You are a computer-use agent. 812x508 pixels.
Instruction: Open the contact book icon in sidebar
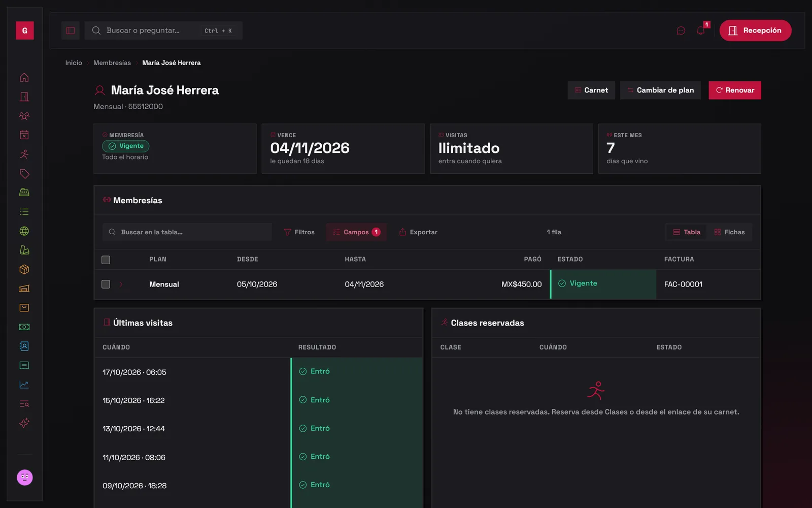(24, 346)
